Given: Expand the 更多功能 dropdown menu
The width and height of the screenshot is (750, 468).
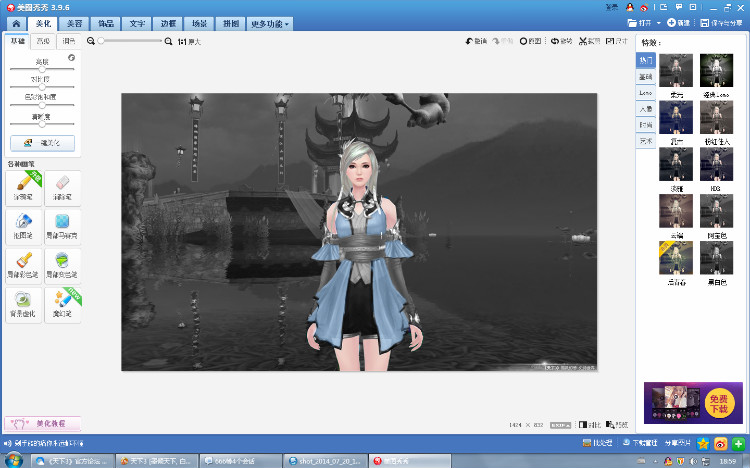Looking at the screenshot, I should [x=270, y=23].
